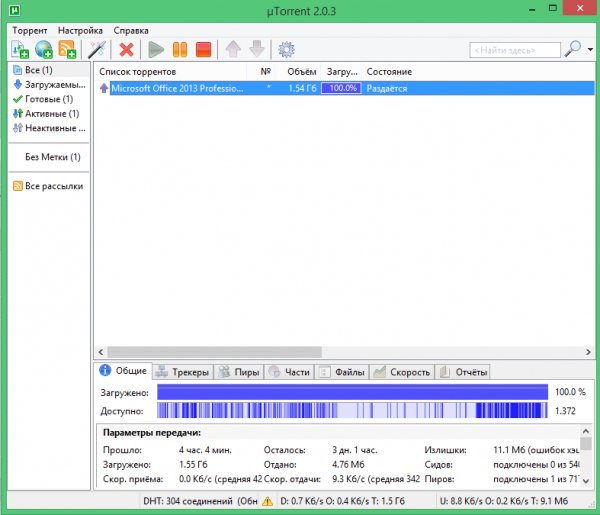
Task: Click Add Torrent from URL globe icon
Action: coord(43,50)
